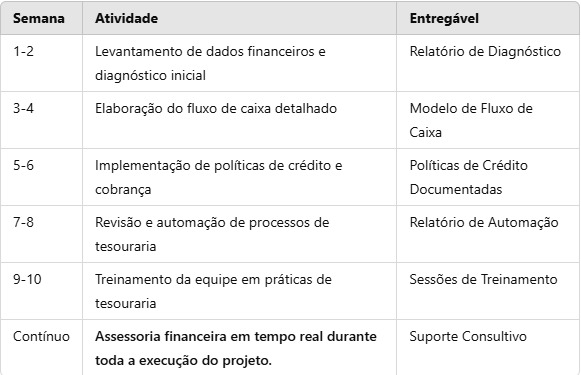Click the Entregável column header

point(444,18)
